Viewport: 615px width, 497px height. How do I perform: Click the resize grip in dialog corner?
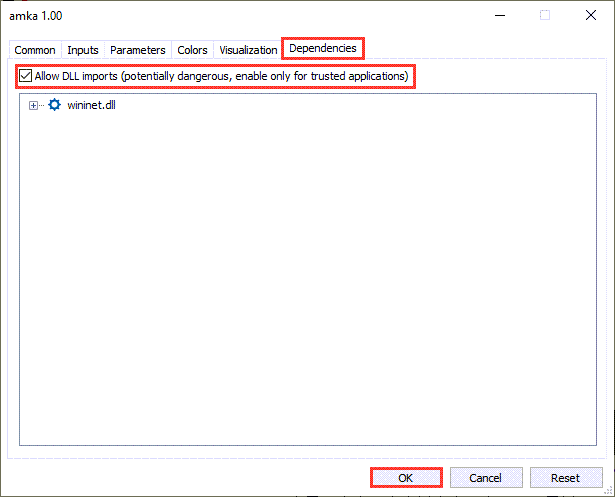click(608, 490)
